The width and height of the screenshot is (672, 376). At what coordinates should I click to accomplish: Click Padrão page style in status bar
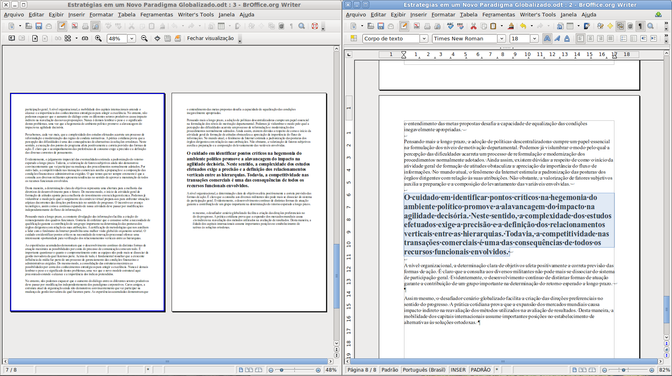390,370
